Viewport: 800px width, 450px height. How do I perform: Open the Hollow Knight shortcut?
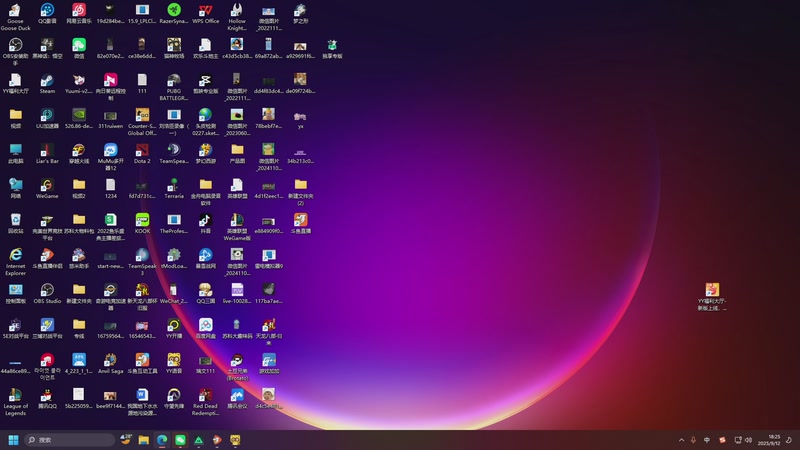pyautogui.click(x=237, y=16)
